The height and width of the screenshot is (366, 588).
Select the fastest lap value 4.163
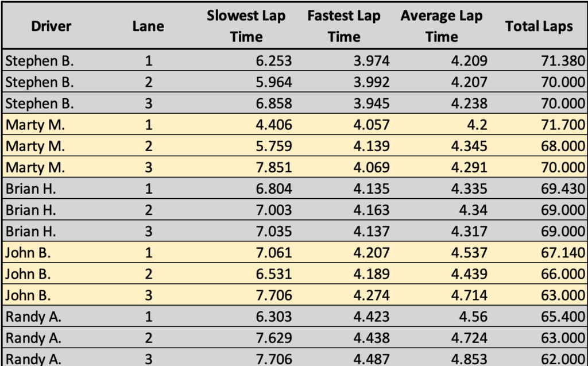pyautogui.click(x=370, y=210)
